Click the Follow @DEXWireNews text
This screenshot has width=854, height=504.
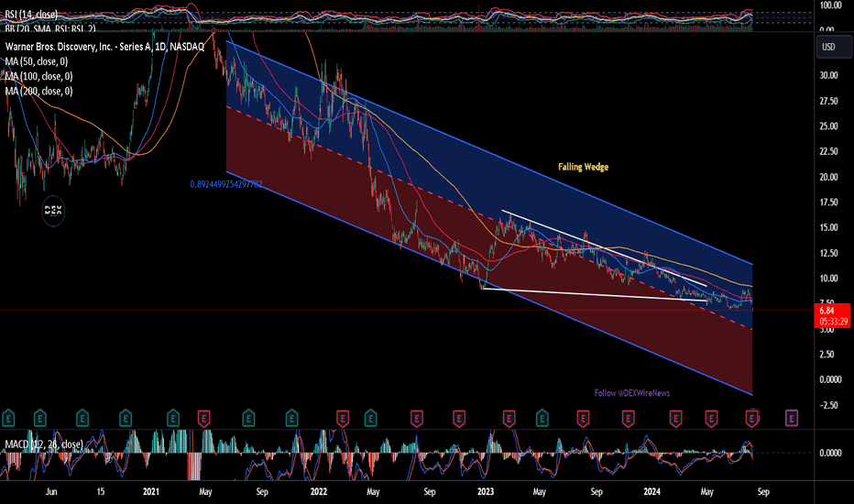pos(631,393)
